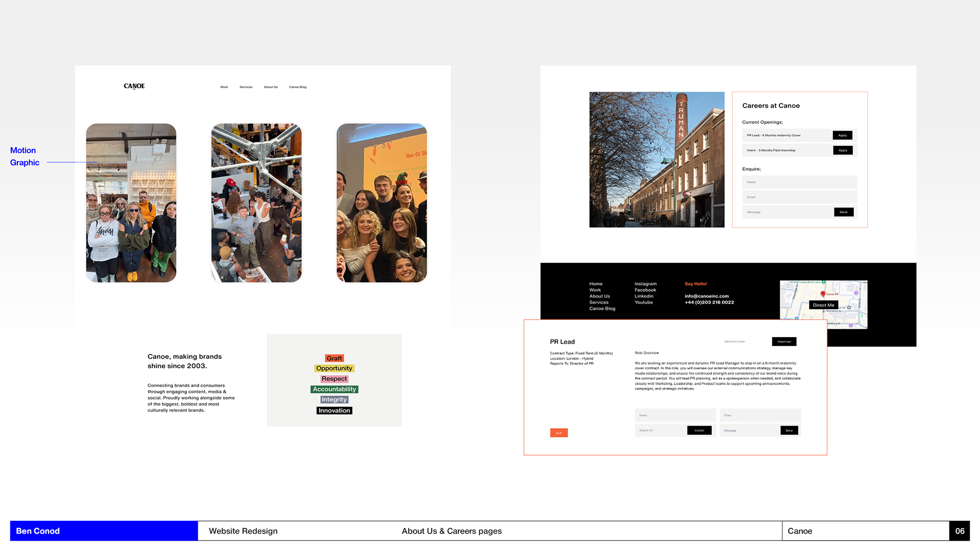This screenshot has height=551, width=980.
Task: Click the orange Exit button
Action: point(559,433)
